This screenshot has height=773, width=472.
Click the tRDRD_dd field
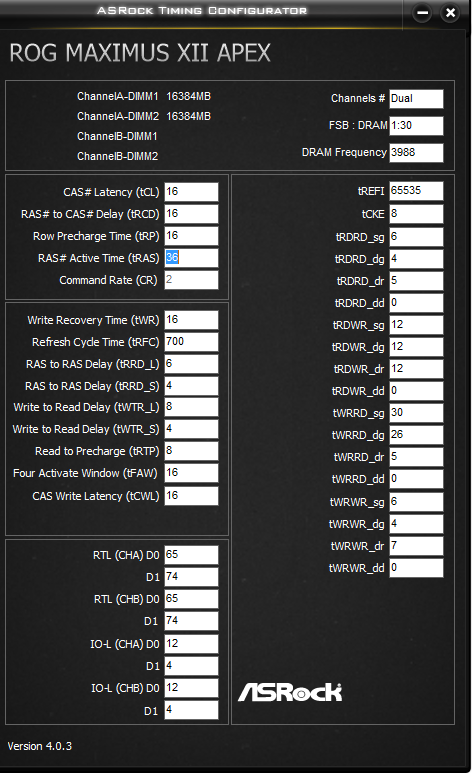(x=416, y=303)
